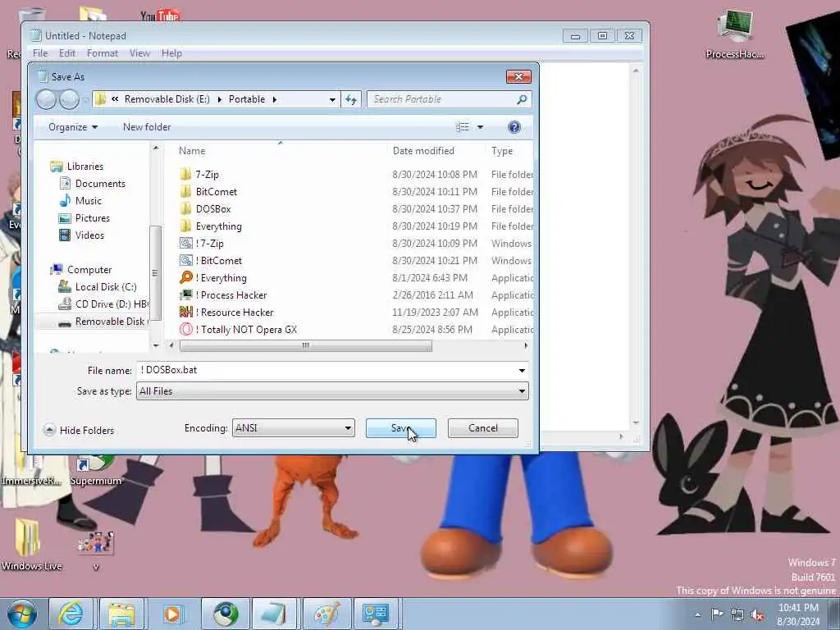Sort files by Name column header
This screenshot has height=630, width=840.
coord(192,151)
